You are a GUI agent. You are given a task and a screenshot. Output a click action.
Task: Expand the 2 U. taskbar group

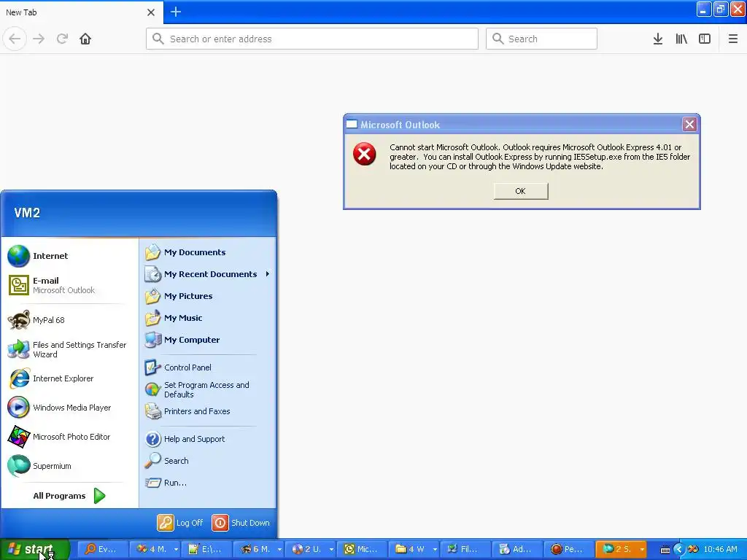tap(311, 549)
